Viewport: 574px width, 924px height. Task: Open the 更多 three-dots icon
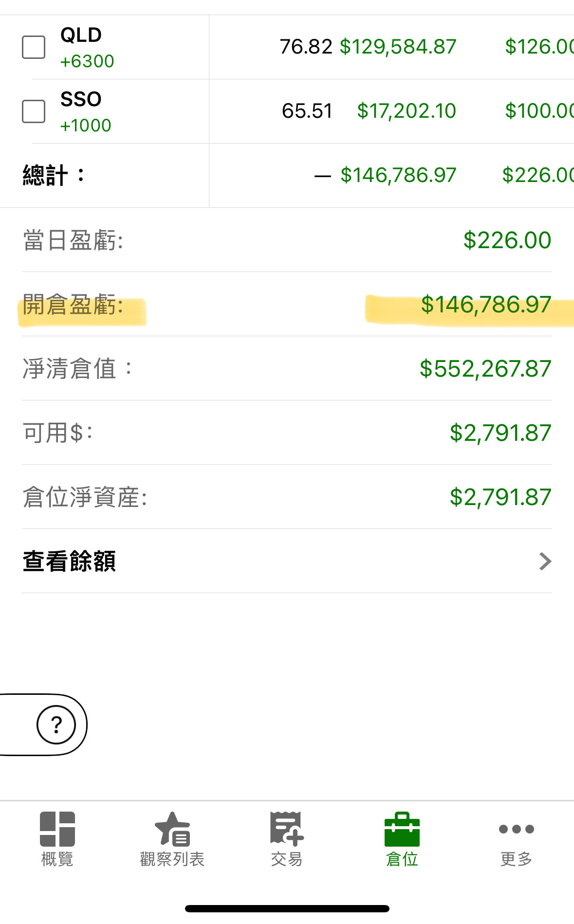516,829
